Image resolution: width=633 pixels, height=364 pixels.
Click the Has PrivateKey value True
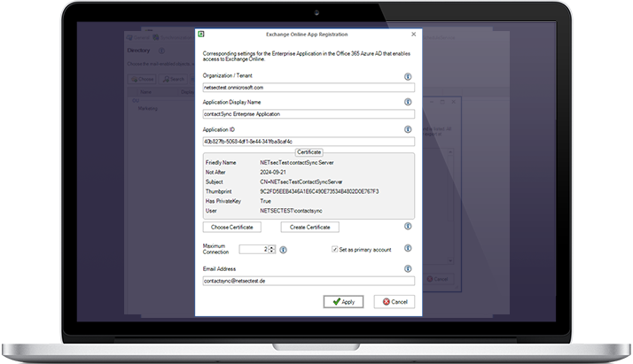pos(265,201)
